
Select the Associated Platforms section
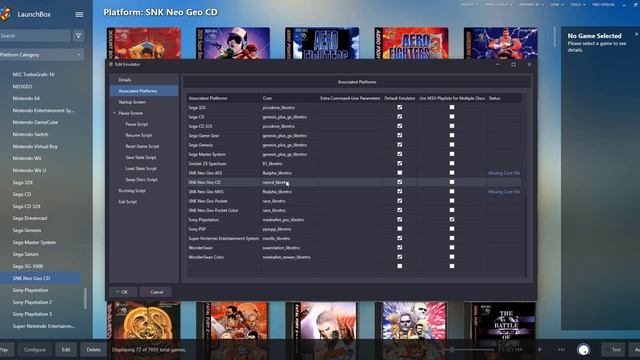tap(144, 91)
